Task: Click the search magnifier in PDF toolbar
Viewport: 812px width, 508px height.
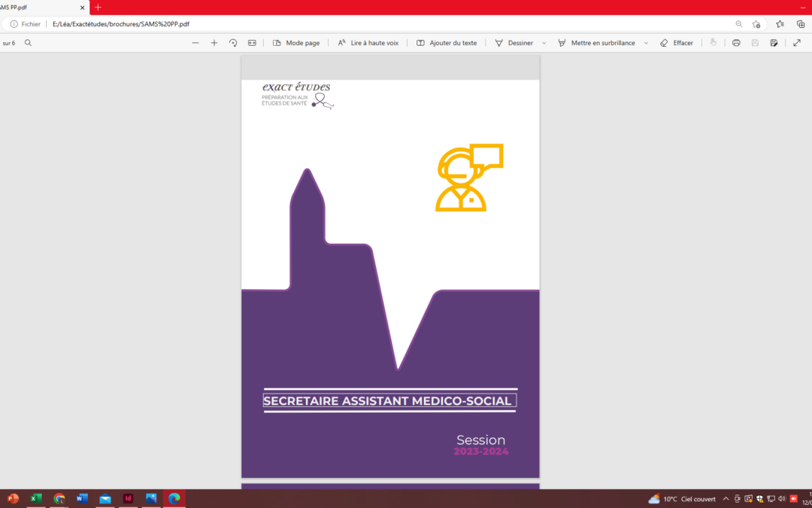Action: pos(28,43)
